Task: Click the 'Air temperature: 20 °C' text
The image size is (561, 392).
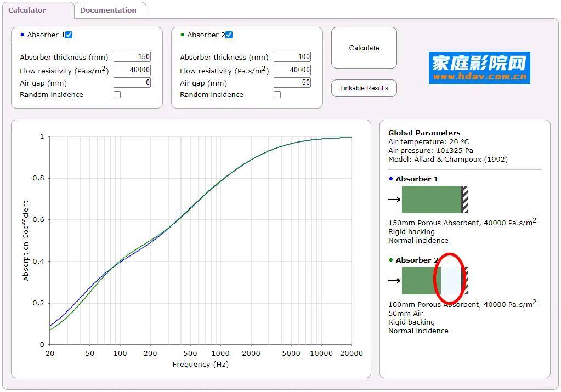Action: click(x=429, y=141)
